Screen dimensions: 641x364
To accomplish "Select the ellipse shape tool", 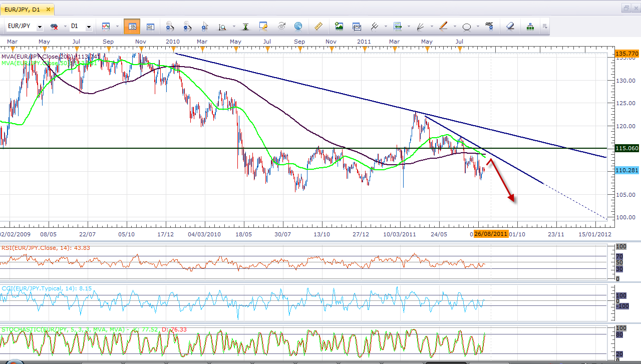I will coord(467,27).
